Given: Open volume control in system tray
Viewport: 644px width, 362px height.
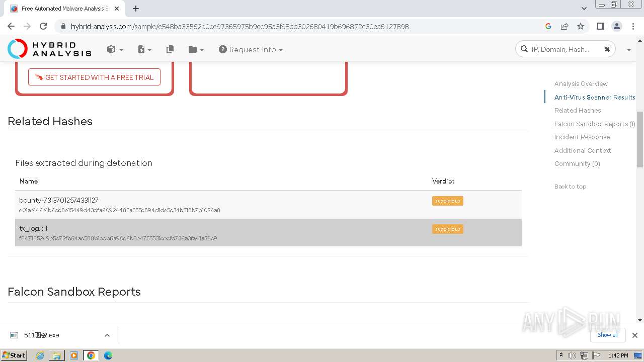Looking at the screenshot, I should click(x=572, y=355).
